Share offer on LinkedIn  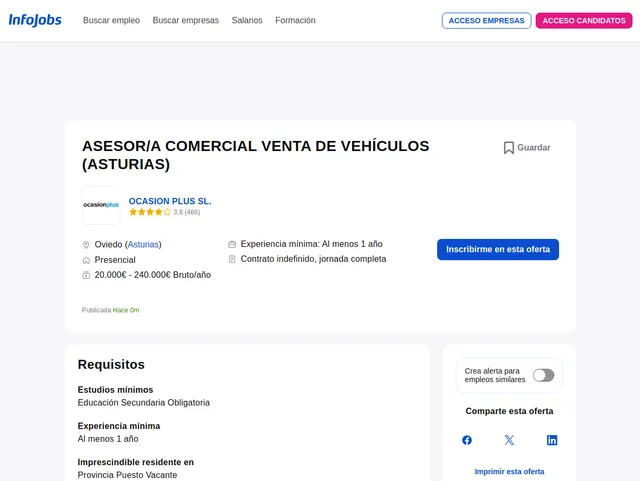tap(552, 440)
